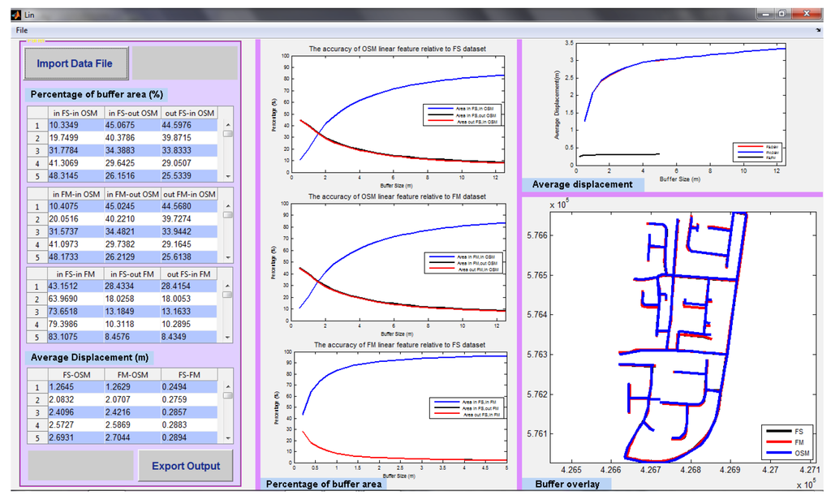Select cell 45.0675 in first table

tap(132, 125)
